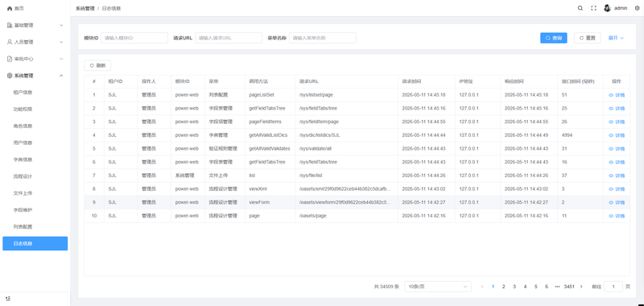
Task: Open the 10条/页 page size dropdown
Action: click(438, 287)
